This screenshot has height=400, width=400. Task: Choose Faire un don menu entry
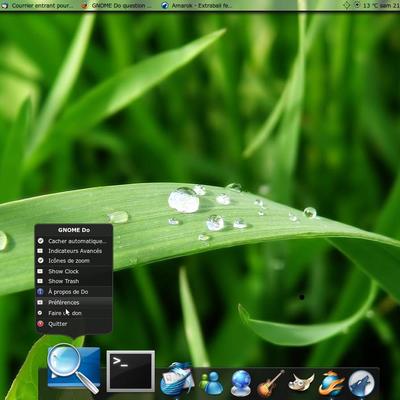point(74,313)
